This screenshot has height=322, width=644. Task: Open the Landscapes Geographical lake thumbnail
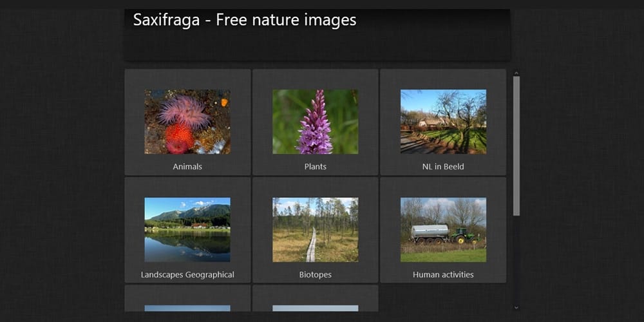187,230
